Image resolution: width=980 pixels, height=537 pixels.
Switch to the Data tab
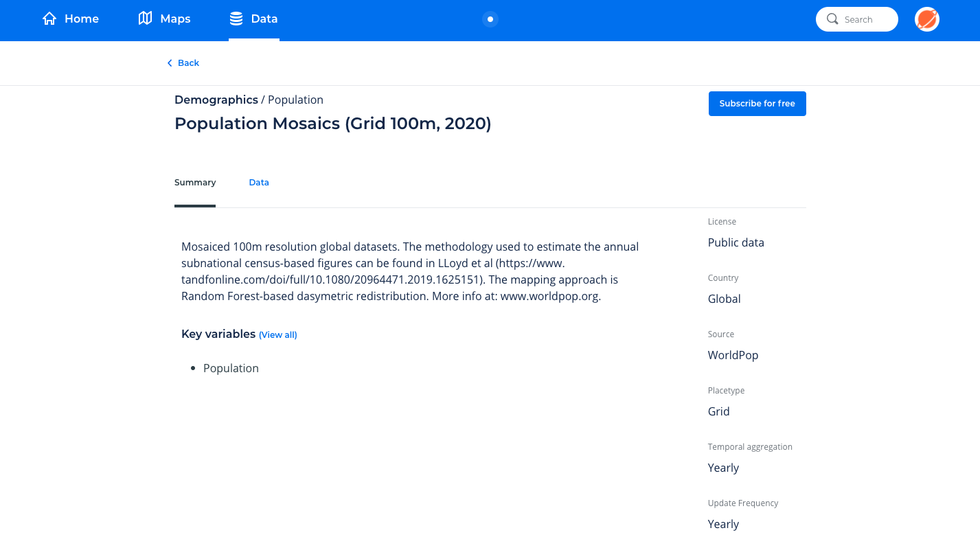[x=259, y=183]
